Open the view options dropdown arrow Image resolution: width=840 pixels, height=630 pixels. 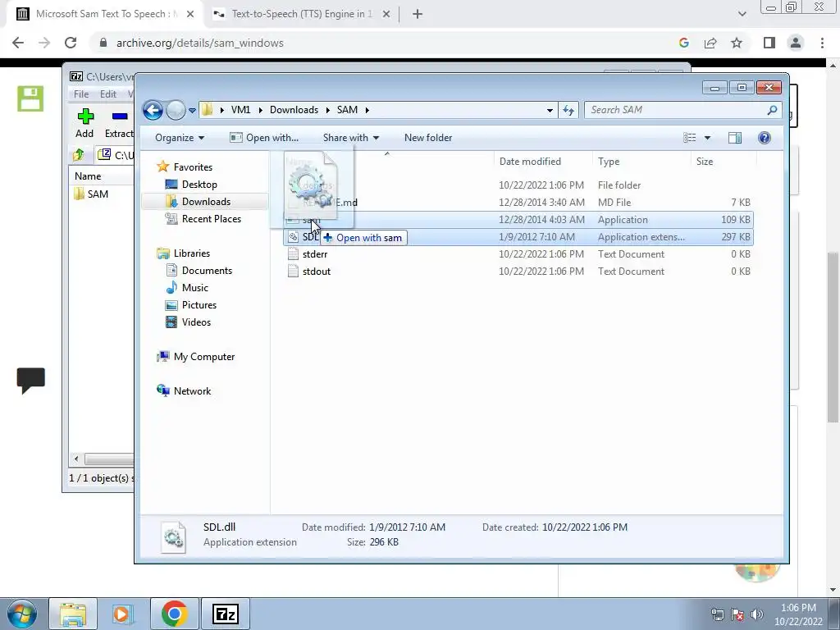coord(707,138)
